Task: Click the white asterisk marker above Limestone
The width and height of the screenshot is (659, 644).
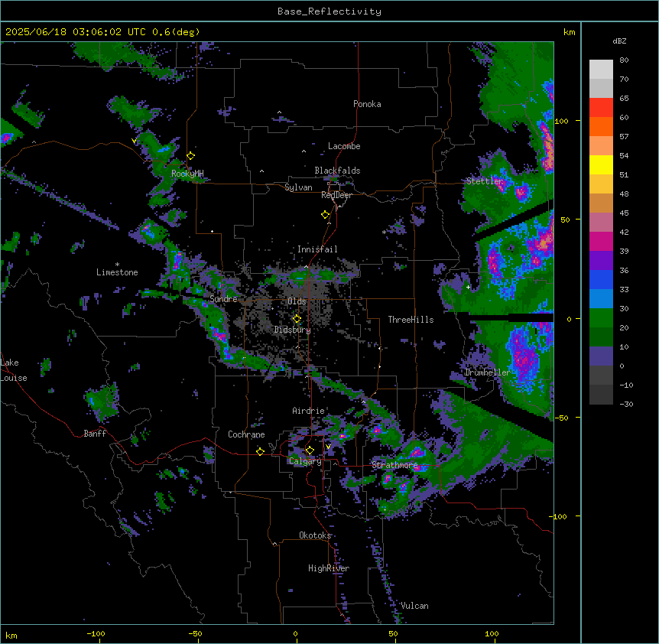Action: click(x=117, y=265)
